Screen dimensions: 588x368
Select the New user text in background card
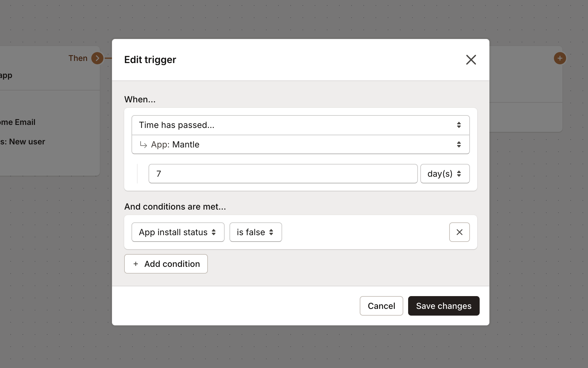coord(27,142)
